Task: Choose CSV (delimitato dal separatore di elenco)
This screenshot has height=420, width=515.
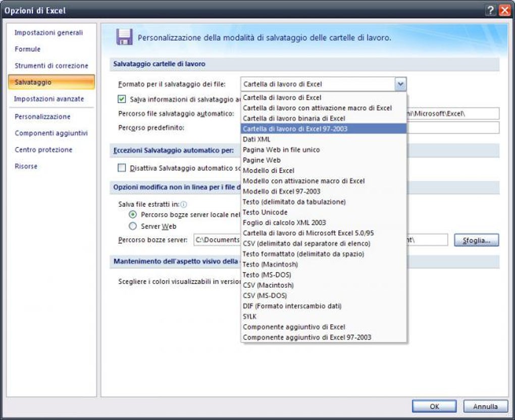Action: [x=324, y=244]
